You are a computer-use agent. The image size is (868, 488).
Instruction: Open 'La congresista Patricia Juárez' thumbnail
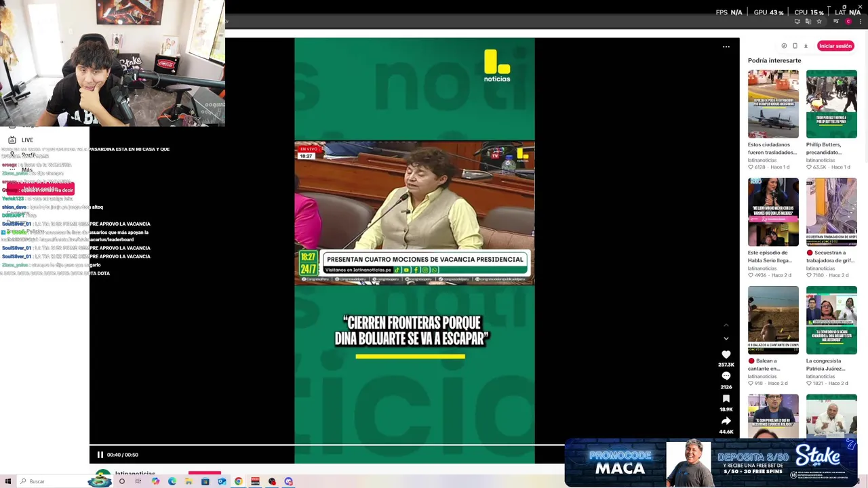[x=831, y=320]
